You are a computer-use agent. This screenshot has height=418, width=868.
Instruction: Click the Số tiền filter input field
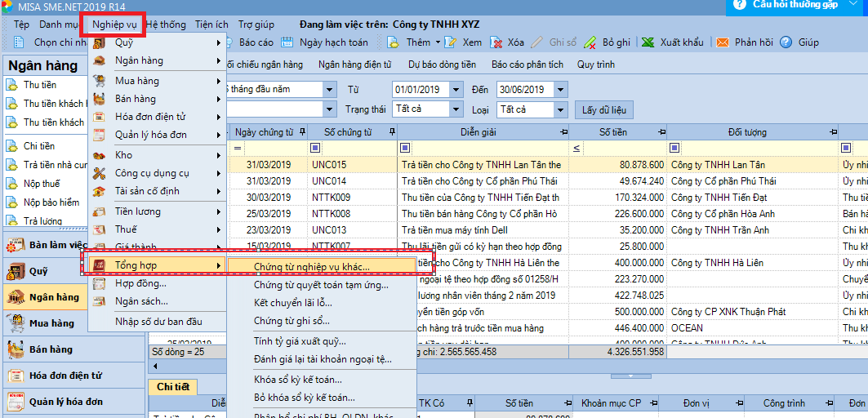coord(624,148)
